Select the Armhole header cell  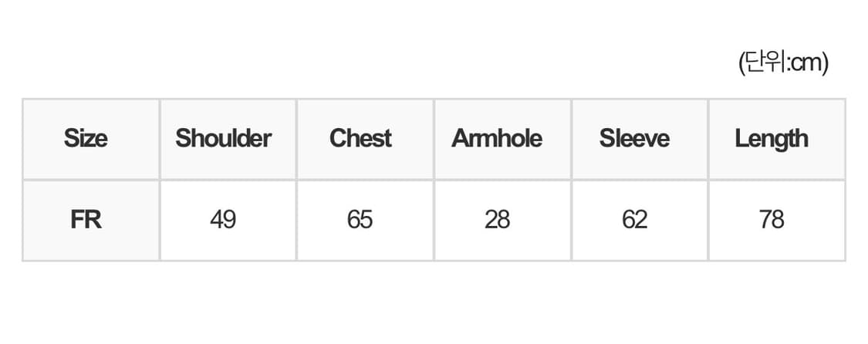(497, 139)
